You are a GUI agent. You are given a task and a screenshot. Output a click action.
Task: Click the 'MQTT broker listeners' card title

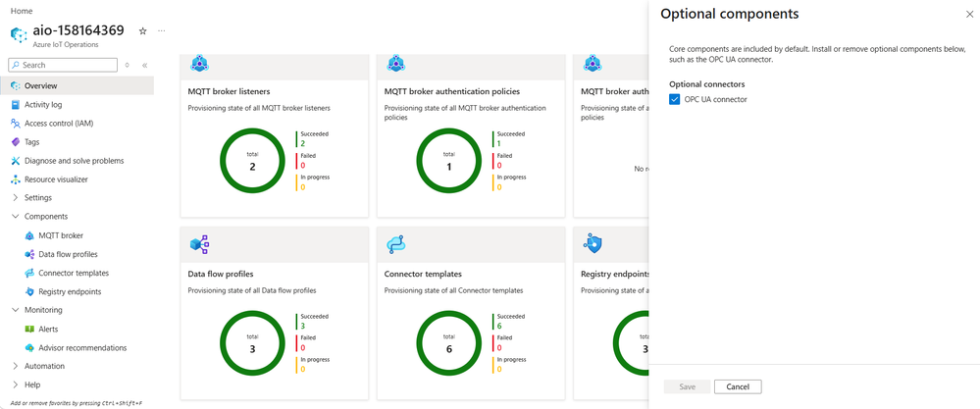pyautogui.click(x=229, y=92)
